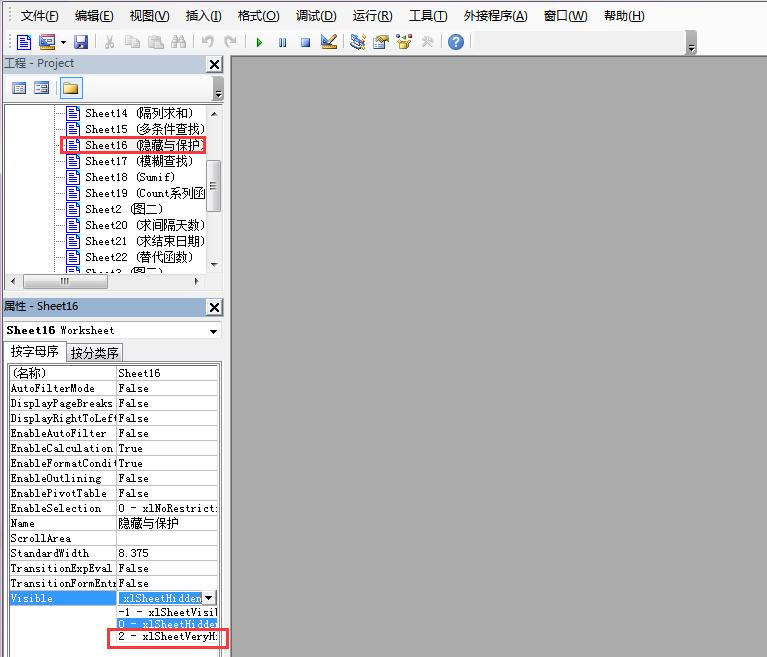Open the 帮助(H) menu
The width and height of the screenshot is (767, 657).
pos(624,16)
